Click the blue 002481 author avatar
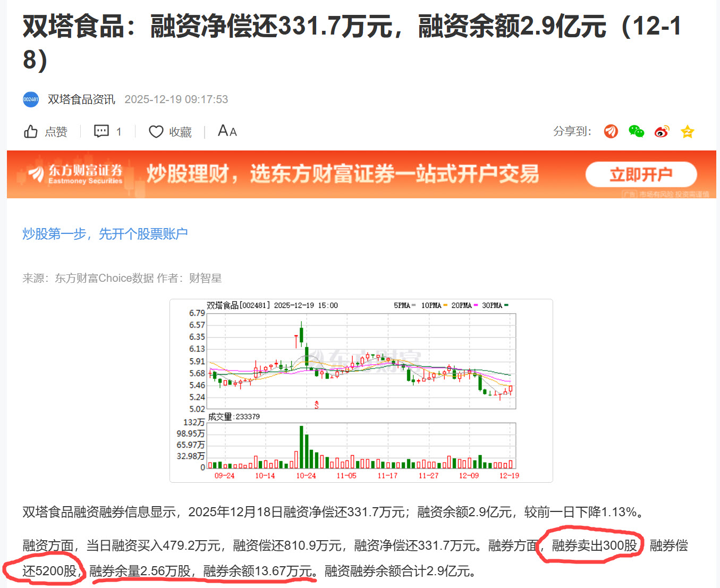 pyautogui.click(x=31, y=99)
